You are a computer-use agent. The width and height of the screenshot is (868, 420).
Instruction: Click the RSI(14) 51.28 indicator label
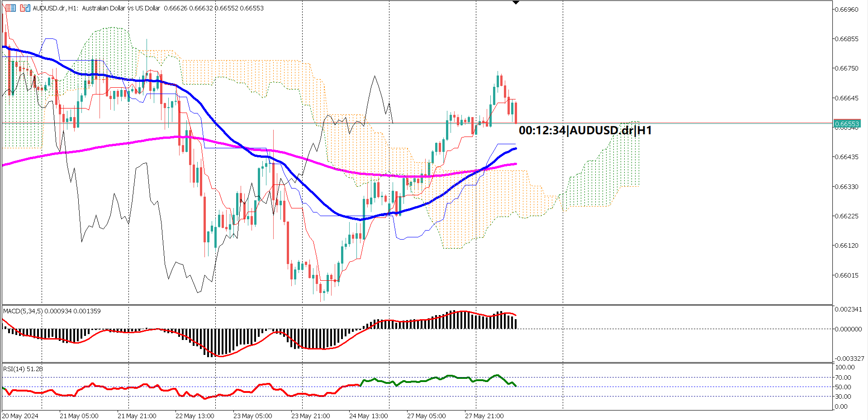22,369
